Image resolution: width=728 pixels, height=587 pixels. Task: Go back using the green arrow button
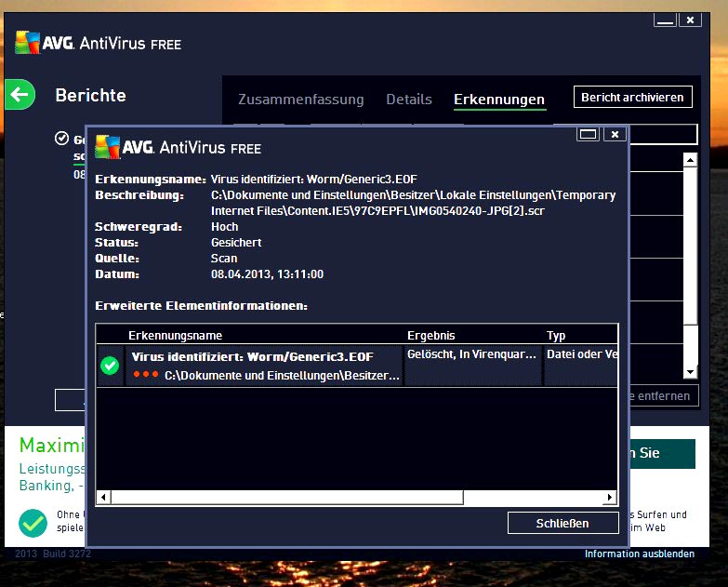20,95
